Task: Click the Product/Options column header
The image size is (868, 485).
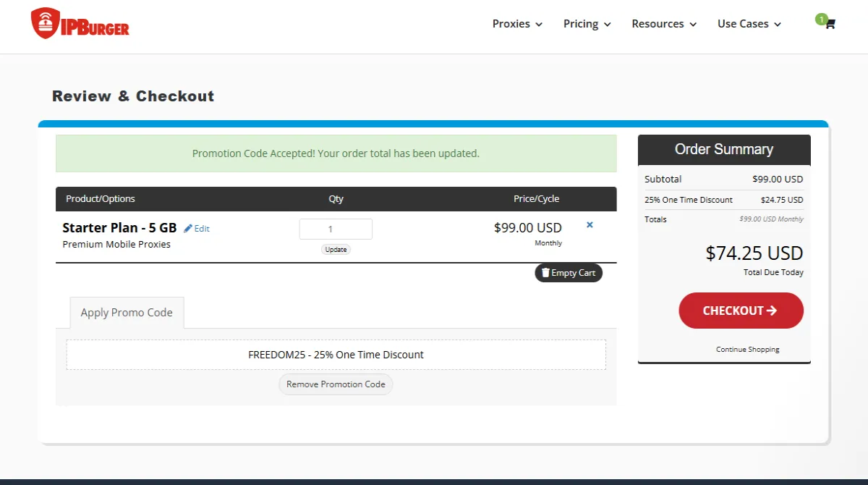Action: click(101, 199)
